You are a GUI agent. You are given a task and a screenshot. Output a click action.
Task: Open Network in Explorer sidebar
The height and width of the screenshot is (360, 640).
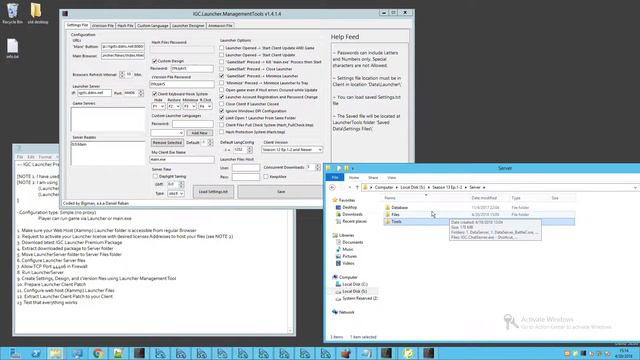(x=346, y=312)
